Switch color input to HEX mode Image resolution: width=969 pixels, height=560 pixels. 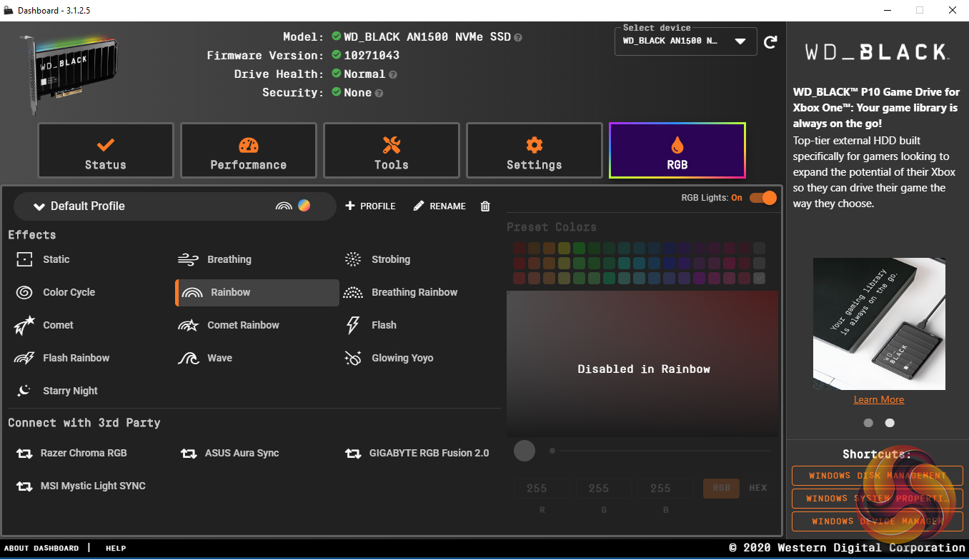(757, 488)
